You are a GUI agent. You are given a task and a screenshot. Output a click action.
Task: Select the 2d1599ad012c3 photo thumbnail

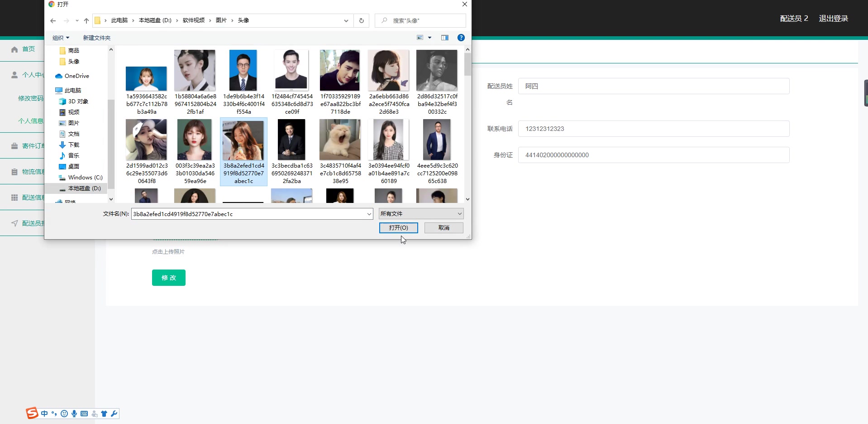coord(146,139)
